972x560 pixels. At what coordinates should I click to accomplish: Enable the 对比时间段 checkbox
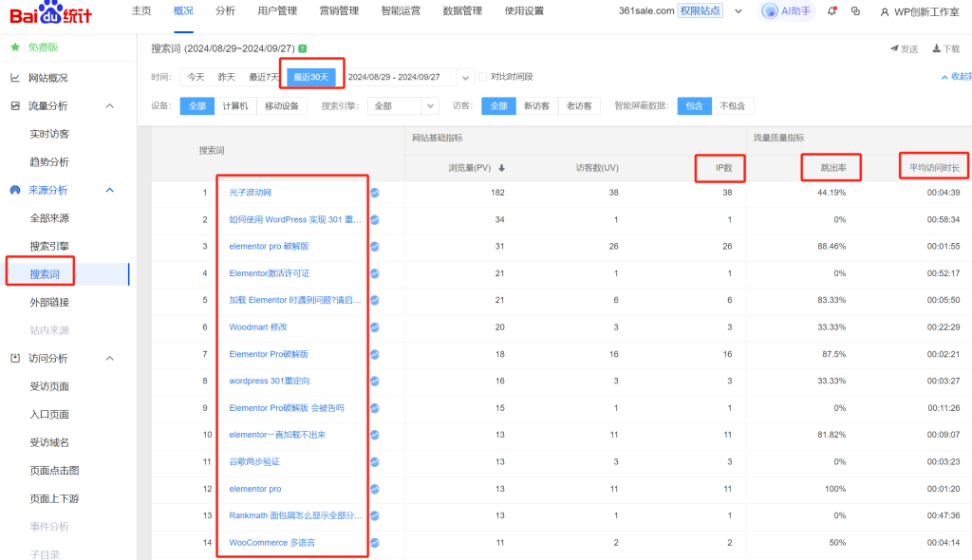coord(483,77)
